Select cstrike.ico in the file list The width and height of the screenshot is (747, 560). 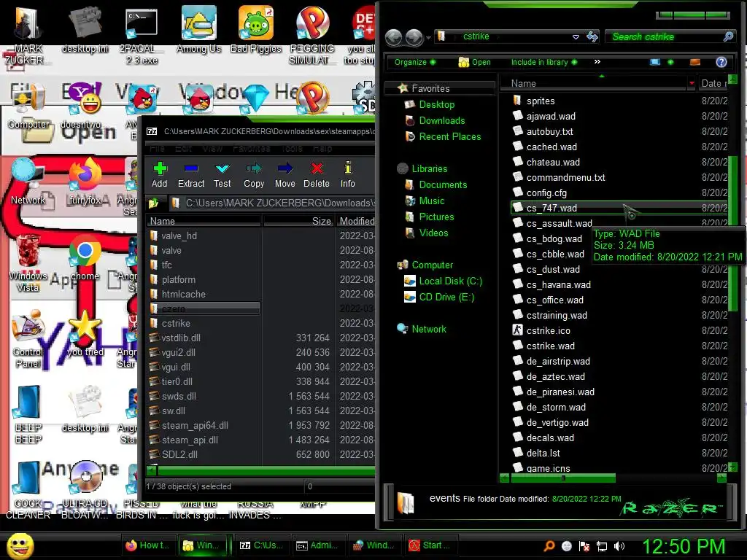[x=548, y=330]
